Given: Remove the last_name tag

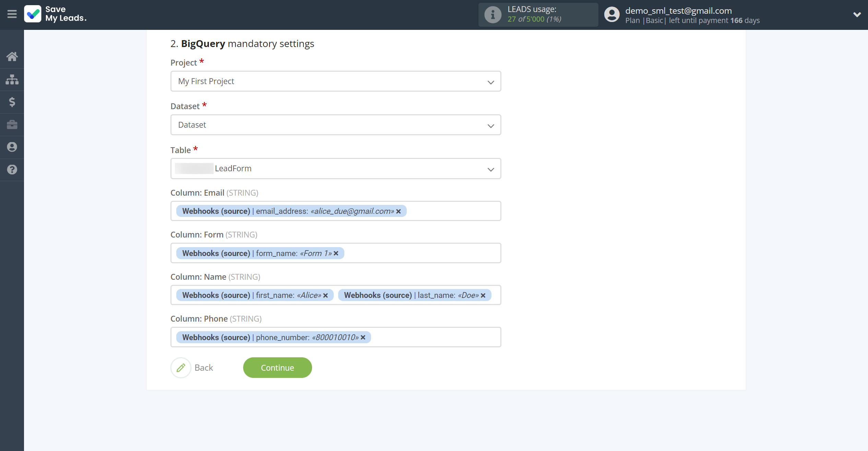Looking at the screenshot, I should 483,296.
